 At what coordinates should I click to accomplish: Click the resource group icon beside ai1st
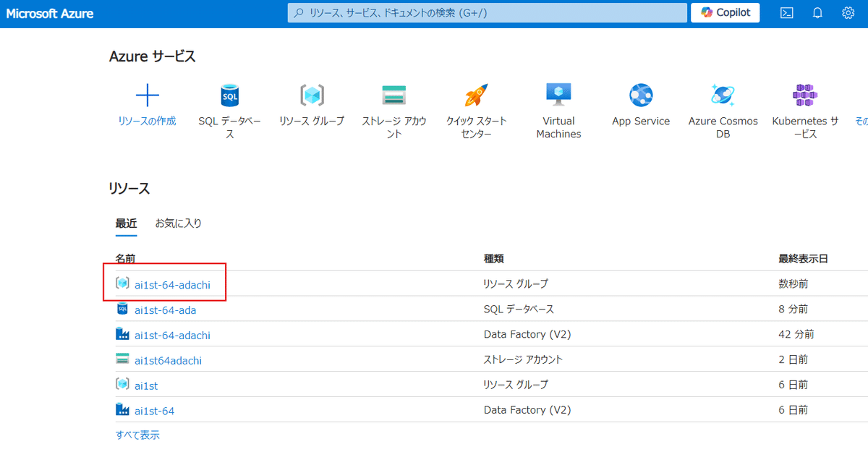(122, 385)
